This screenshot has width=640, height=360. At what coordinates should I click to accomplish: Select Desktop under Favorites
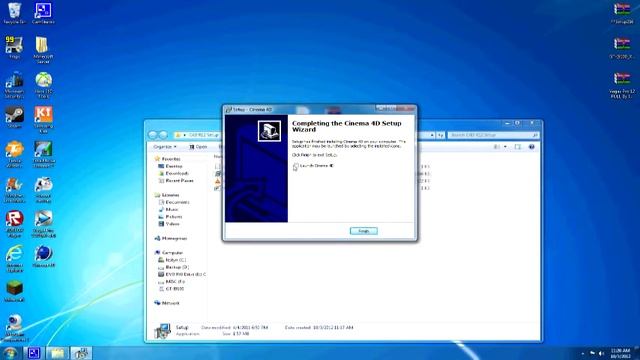[170, 166]
